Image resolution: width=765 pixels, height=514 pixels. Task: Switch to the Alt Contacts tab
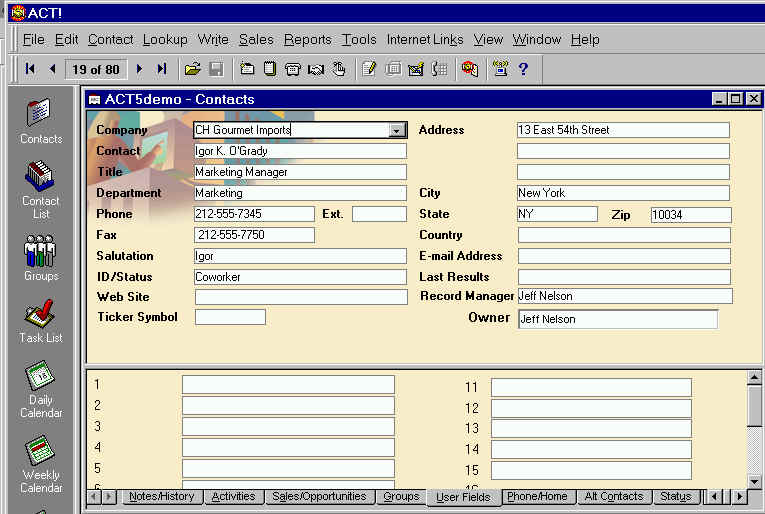coord(614,496)
